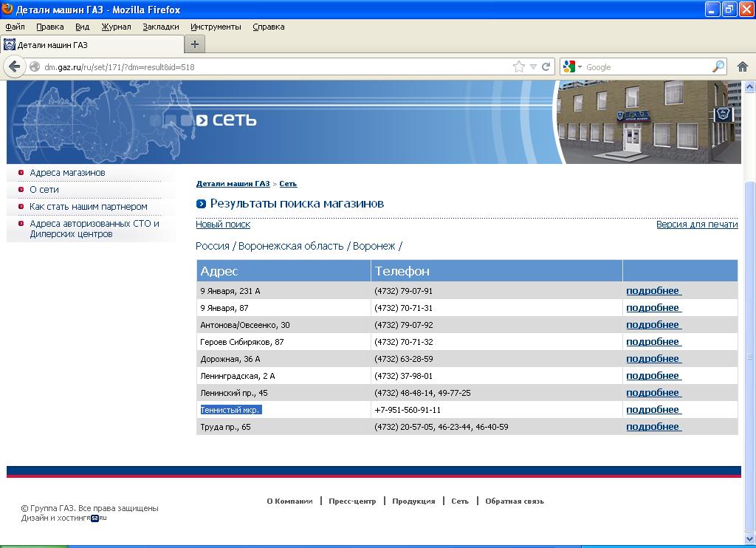Click the browser Back arrow button
756x548 pixels.
(15, 66)
